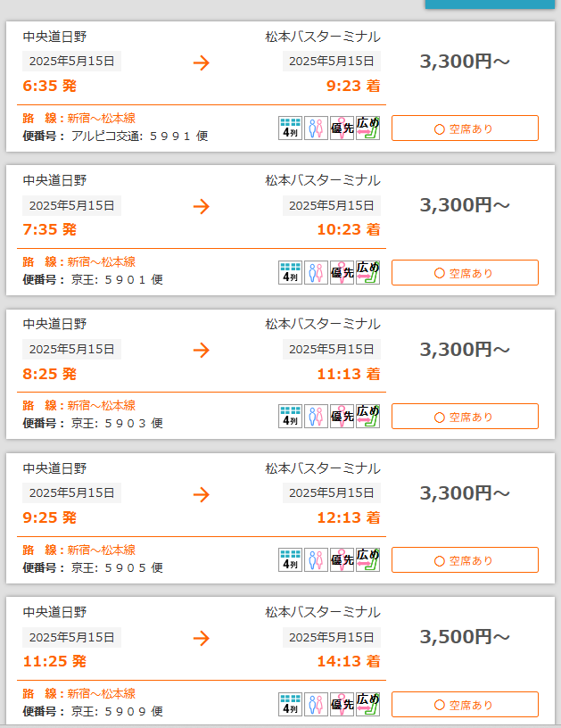Click the 広め wide seat icon for bus 5905
The image size is (561, 728).
367,560
